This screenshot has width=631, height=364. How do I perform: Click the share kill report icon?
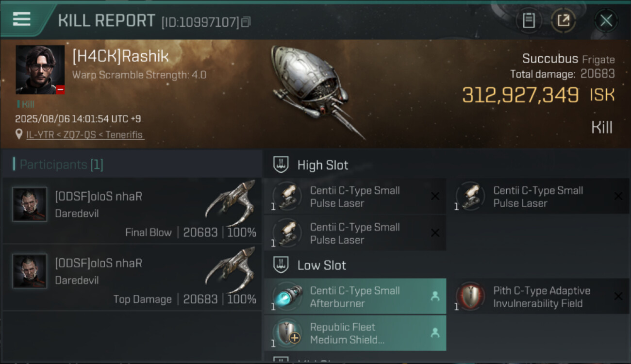coord(563,20)
